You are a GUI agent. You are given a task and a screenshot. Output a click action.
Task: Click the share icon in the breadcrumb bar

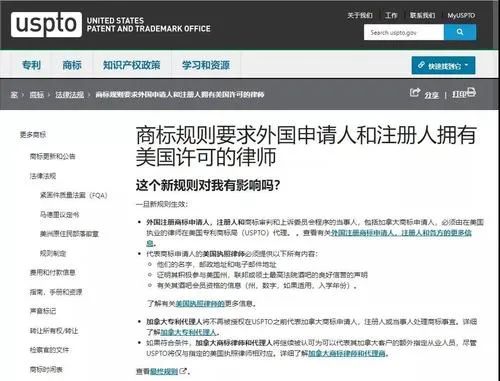click(x=415, y=92)
